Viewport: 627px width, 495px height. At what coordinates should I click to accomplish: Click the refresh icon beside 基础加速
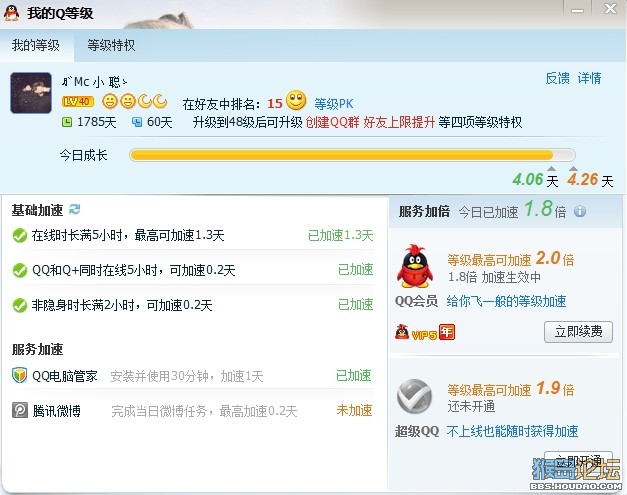pos(74,209)
